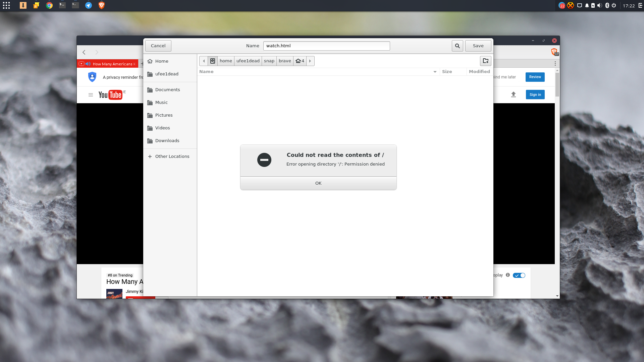Go forward in the Brave browser window
Screen dimensions: 644x362
pos(97,52)
